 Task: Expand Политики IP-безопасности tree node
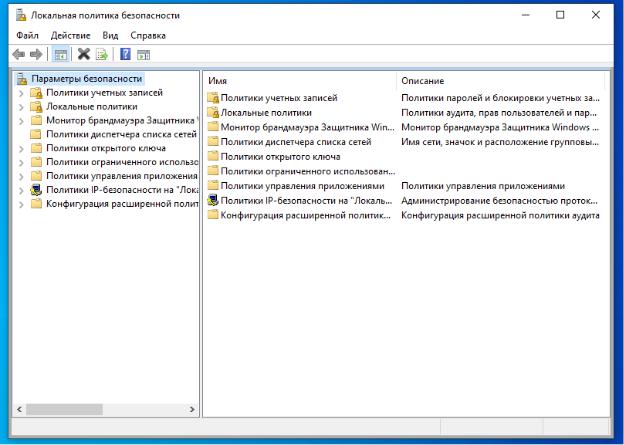click(x=21, y=190)
